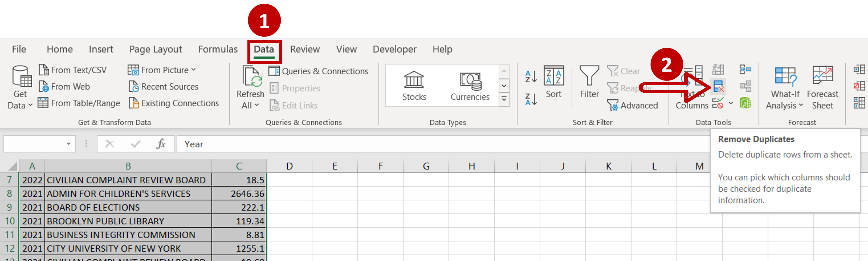
Task: Expand the Data Types gallery
Action: click(504, 99)
